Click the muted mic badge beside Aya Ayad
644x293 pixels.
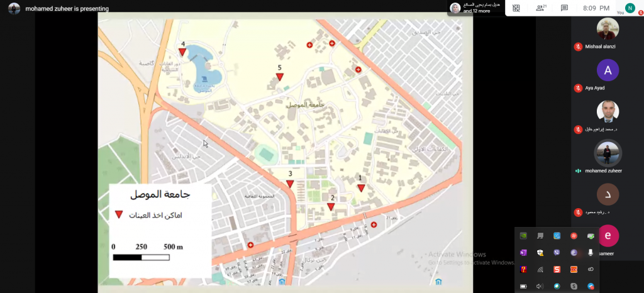(578, 88)
